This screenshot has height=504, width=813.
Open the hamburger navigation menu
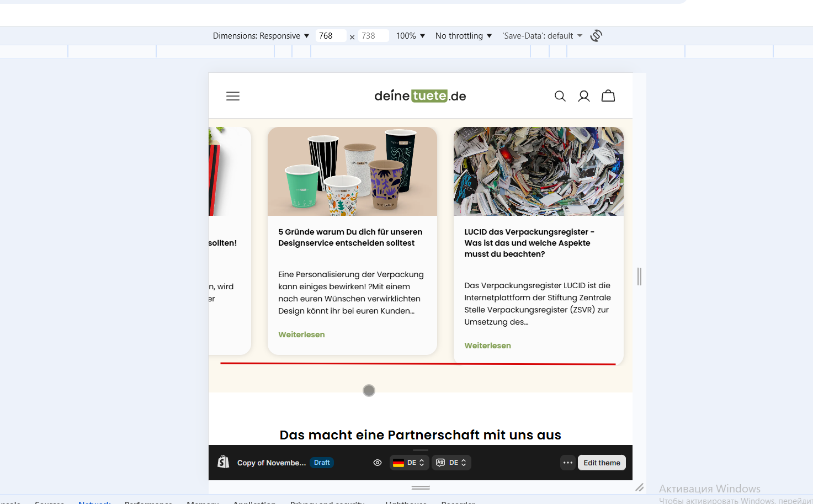point(233,96)
